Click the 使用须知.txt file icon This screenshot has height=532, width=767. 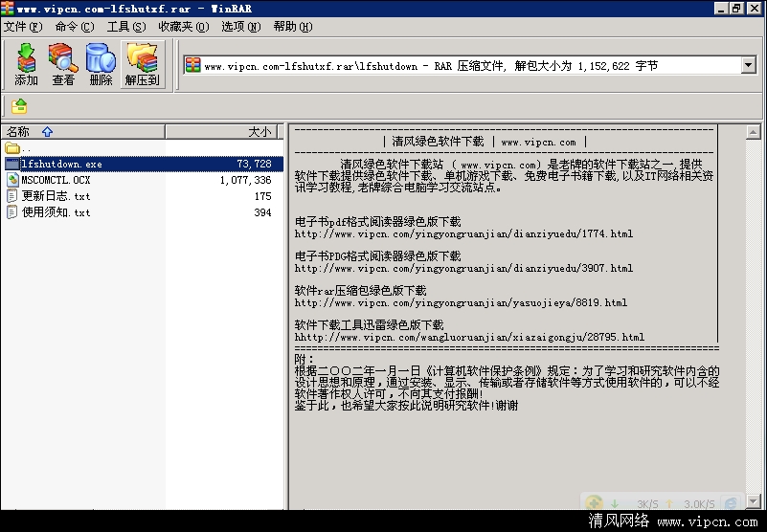point(12,212)
